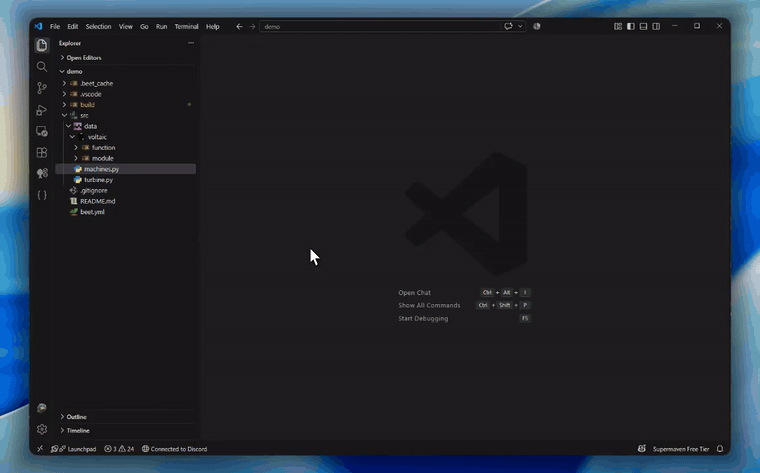Open the Terminal menu
Image resolution: width=760 pixels, height=473 pixels.
186,27
